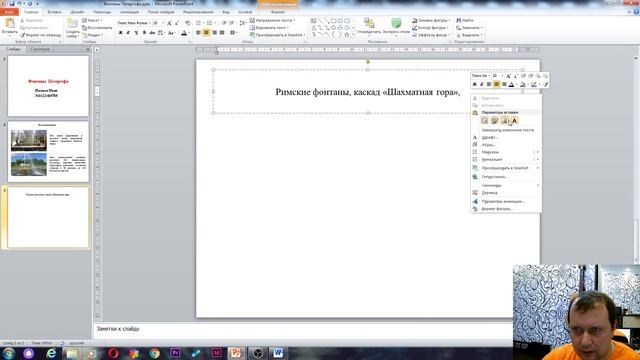The width and height of the screenshot is (640, 360).
Task: Open the Design (Дизайн) ribbon tab
Action: point(77,12)
